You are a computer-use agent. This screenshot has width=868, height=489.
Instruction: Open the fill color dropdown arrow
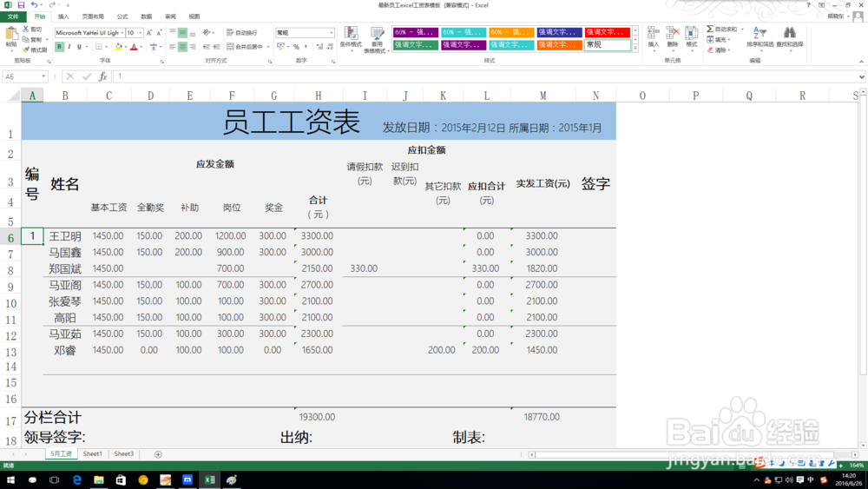pyautogui.click(x=126, y=47)
